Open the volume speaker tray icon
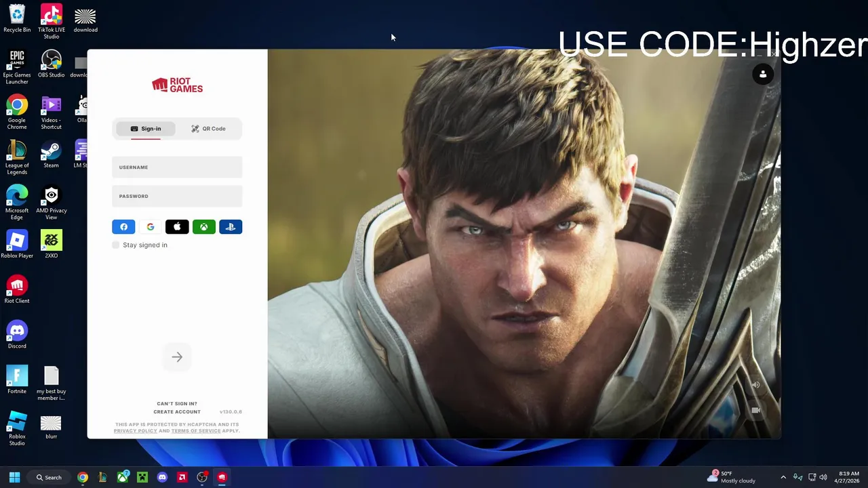The image size is (868, 488). [x=823, y=477]
